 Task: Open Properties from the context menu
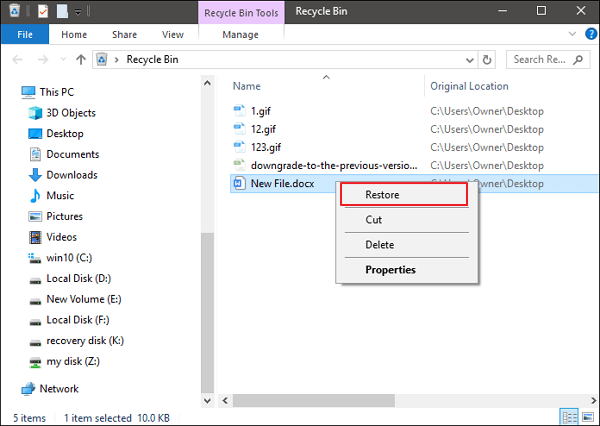pos(390,270)
